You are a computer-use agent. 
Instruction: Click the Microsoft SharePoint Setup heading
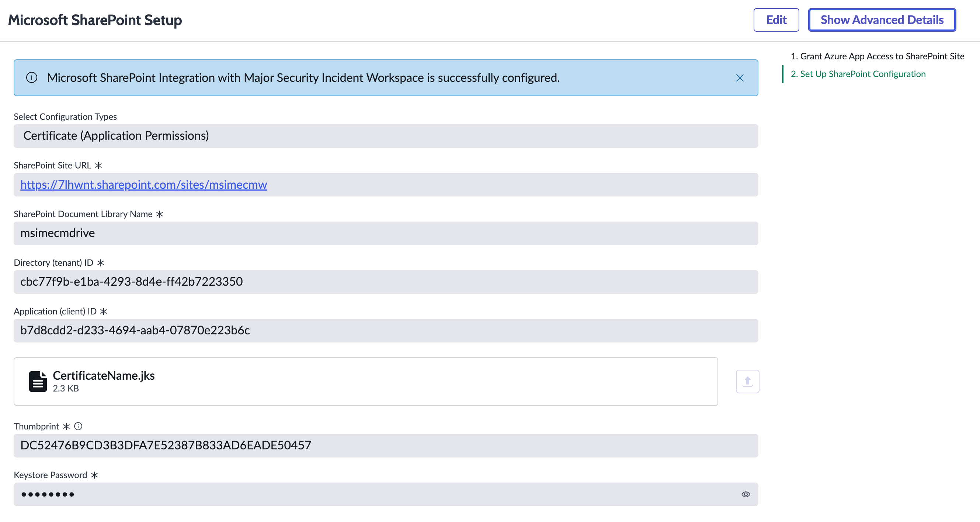pos(95,20)
